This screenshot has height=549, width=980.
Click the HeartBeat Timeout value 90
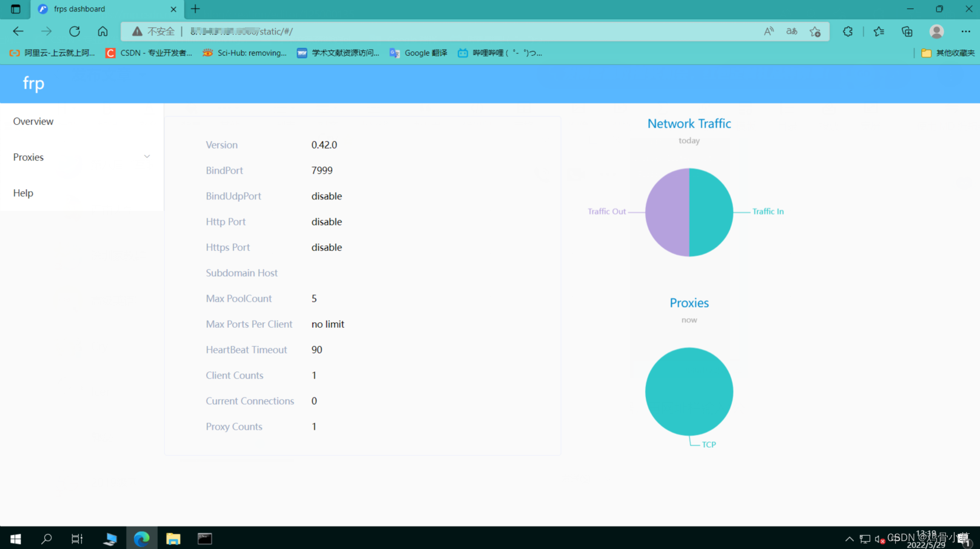pos(317,350)
